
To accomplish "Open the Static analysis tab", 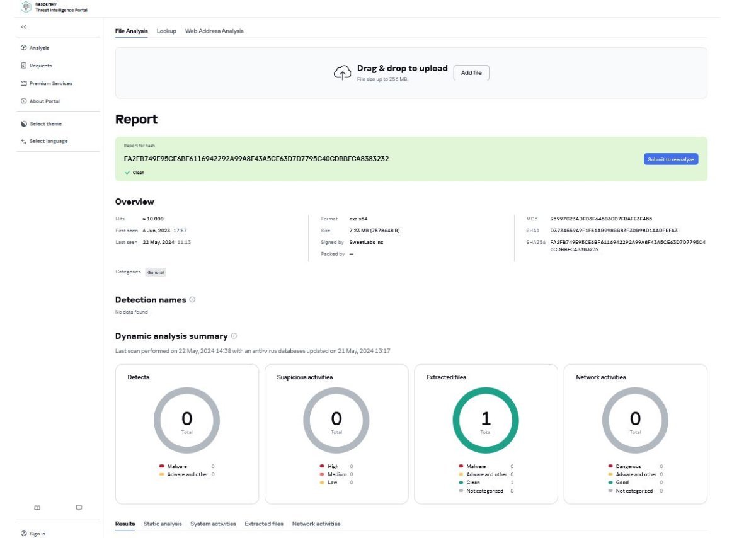I will point(163,524).
